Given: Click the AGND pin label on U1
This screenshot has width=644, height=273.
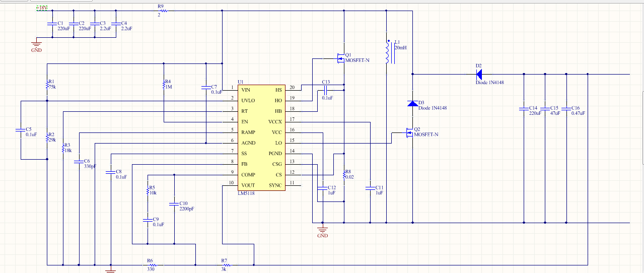Looking at the screenshot, I should [248, 143].
